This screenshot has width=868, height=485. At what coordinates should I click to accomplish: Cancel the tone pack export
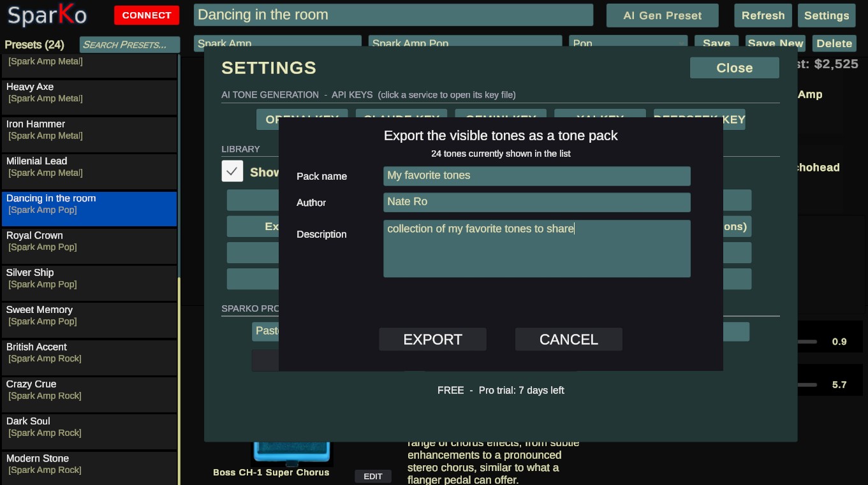pos(568,339)
